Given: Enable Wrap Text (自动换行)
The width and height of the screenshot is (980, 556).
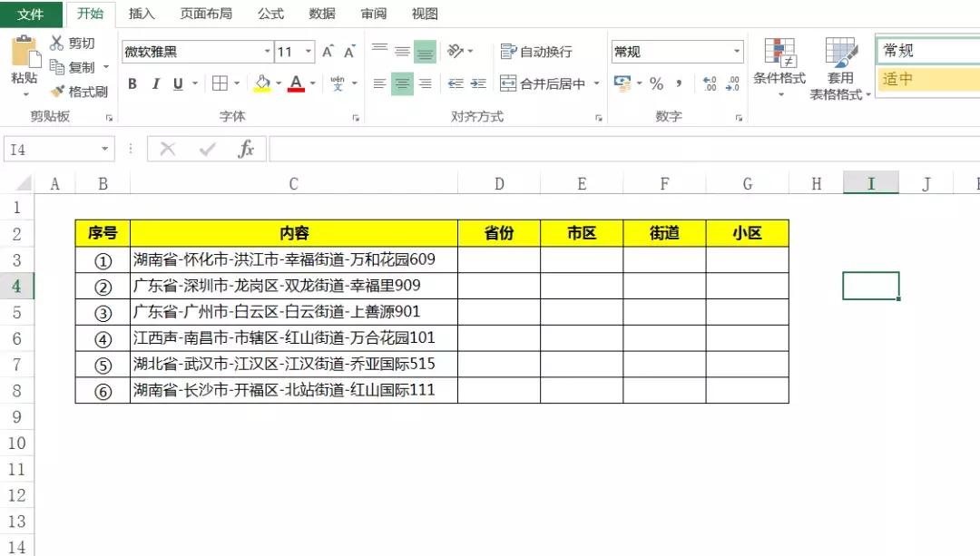Looking at the screenshot, I should click(537, 52).
